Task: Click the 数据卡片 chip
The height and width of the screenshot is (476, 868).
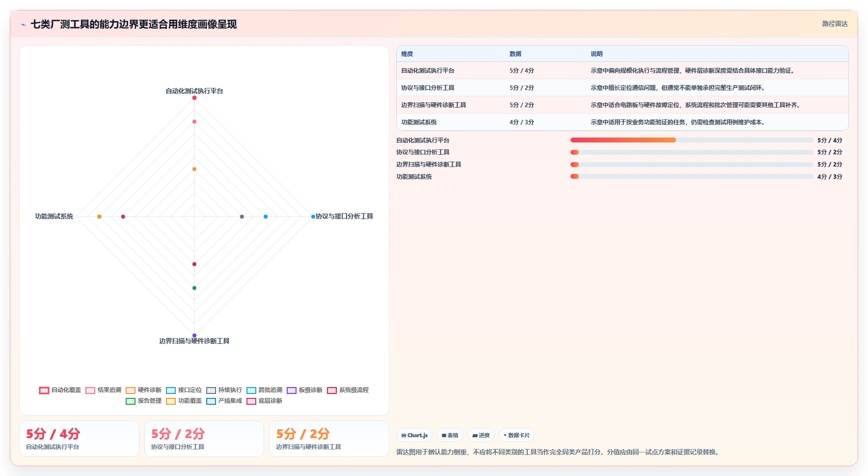Action: [x=516, y=435]
